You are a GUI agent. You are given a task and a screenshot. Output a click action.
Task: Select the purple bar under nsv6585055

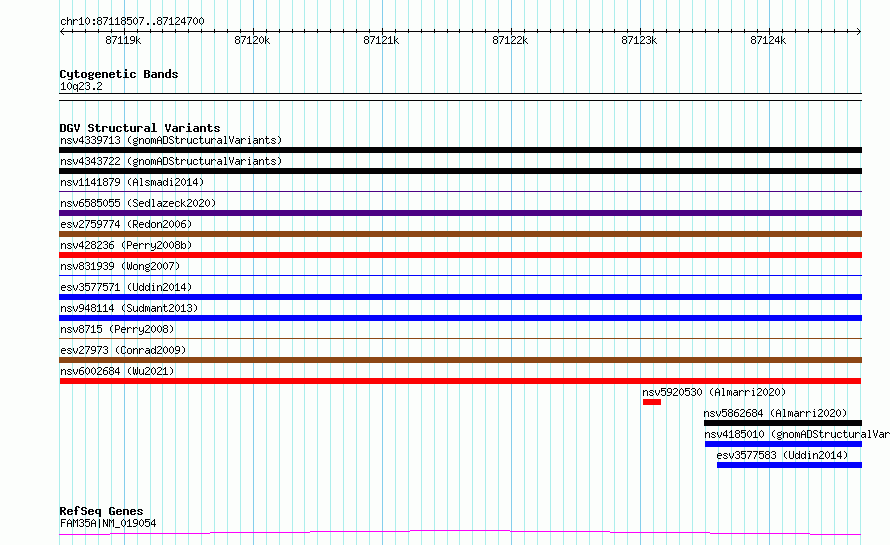[460, 213]
